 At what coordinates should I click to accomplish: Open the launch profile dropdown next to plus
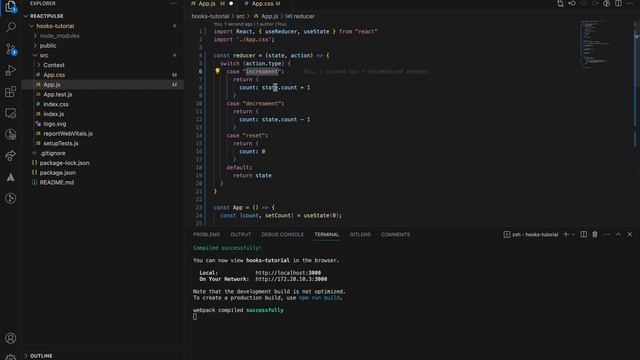[573, 235]
